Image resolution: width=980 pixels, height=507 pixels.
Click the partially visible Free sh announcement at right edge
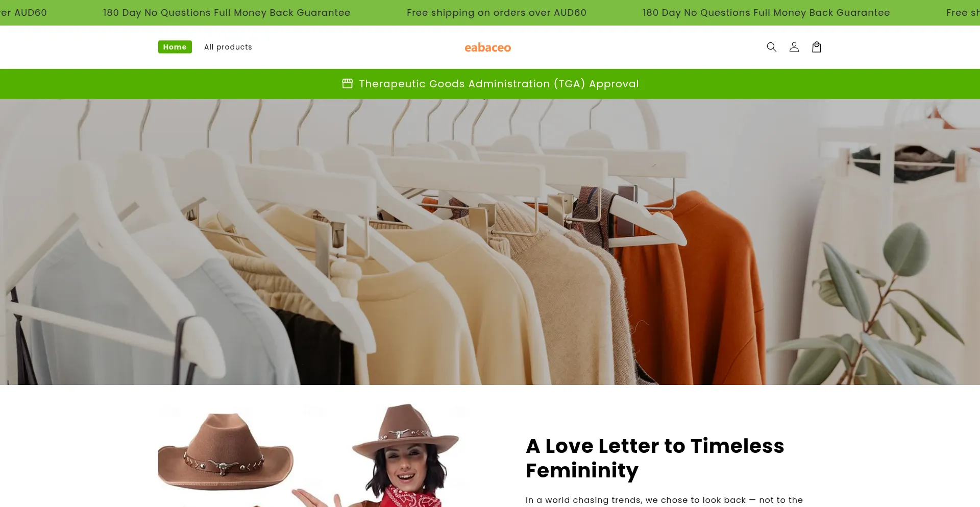[963, 13]
